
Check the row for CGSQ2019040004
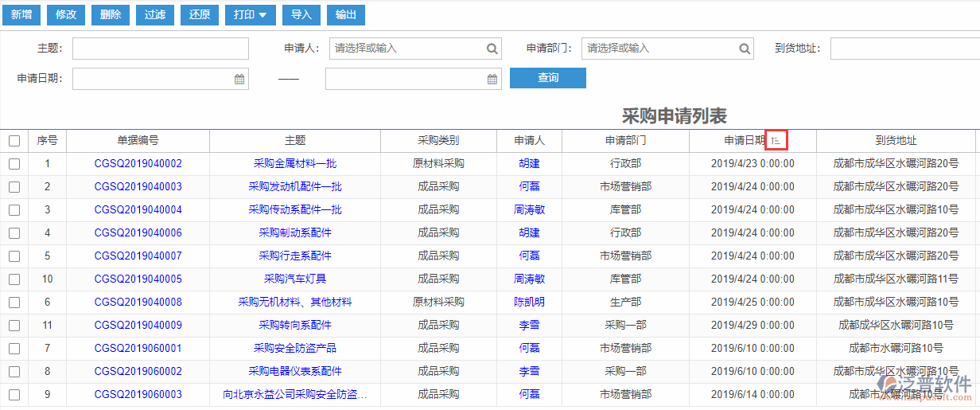[x=14, y=210]
